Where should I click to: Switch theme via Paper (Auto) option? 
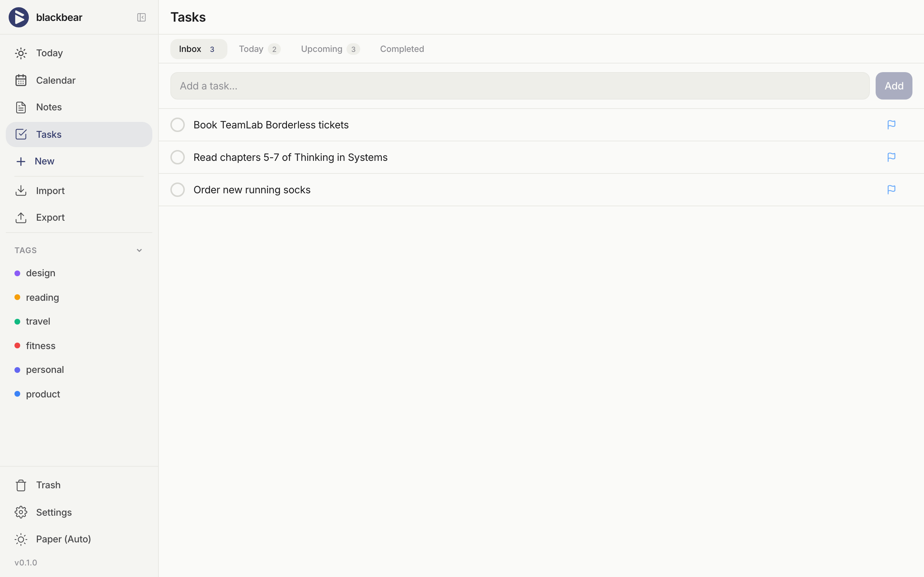pos(63,539)
